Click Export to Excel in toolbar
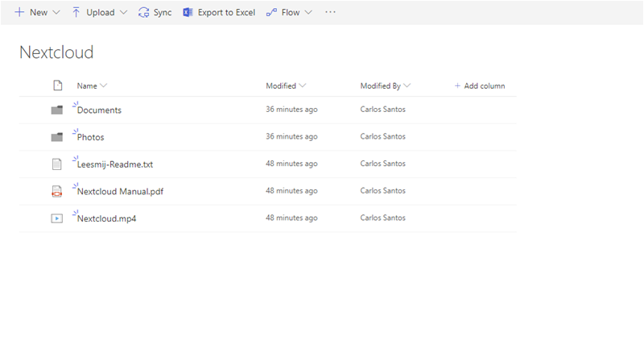 point(219,12)
